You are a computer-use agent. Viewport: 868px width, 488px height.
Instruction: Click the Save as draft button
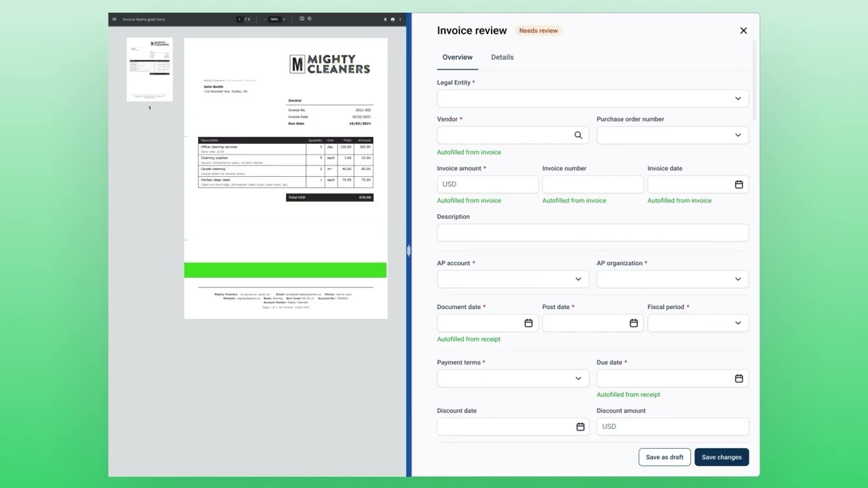(x=665, y=457)
